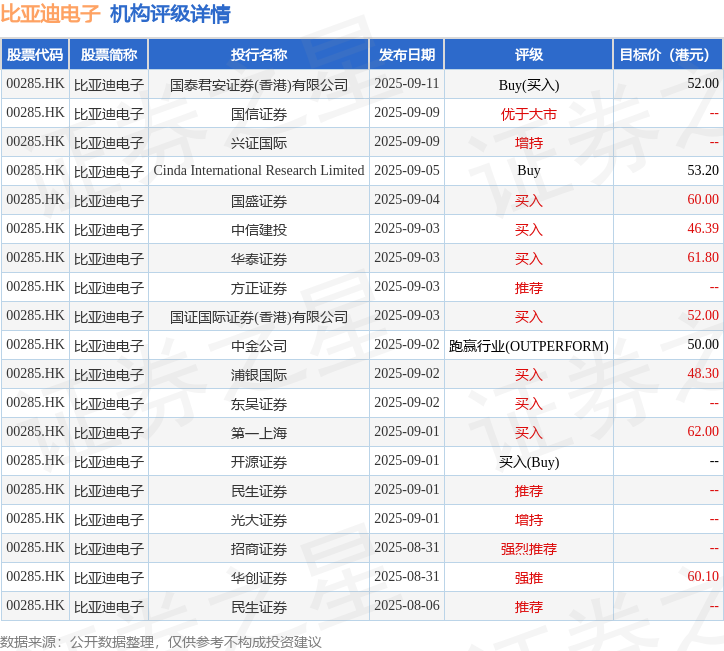This screenshot has height=651, width=724.
Task: Click the 目标价（港元） column header
Action: [668, 54]
